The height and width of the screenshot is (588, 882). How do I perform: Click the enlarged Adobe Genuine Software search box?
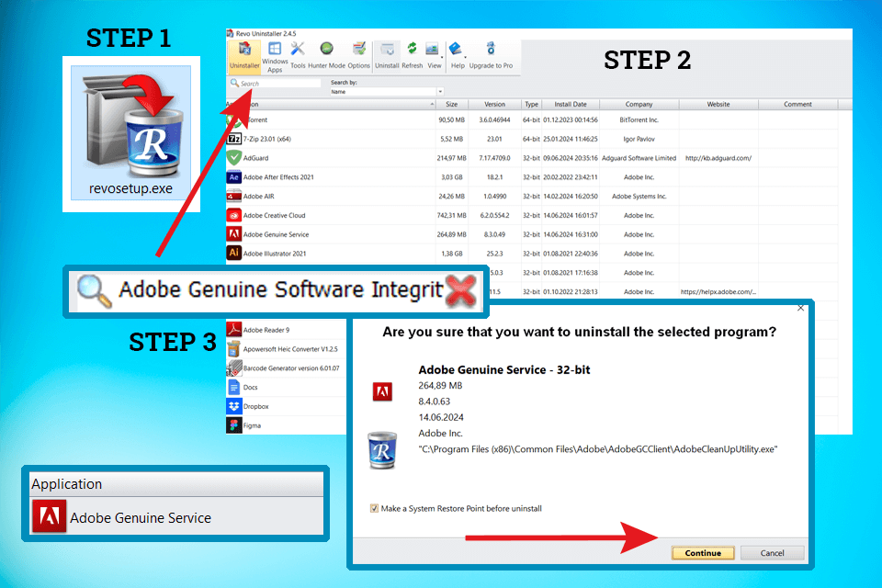pyautogui.click(x=276, y=291)
